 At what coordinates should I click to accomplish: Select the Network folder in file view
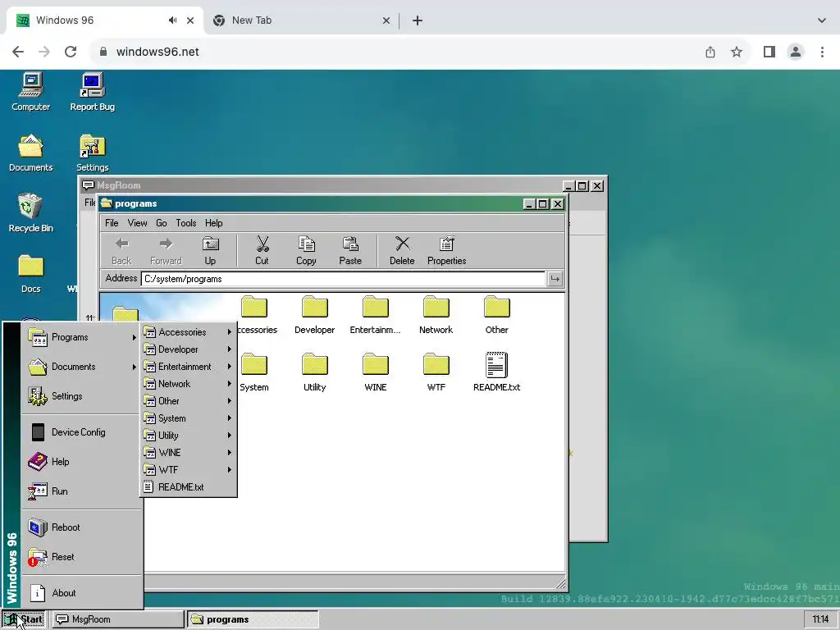[x=436, y=315]
